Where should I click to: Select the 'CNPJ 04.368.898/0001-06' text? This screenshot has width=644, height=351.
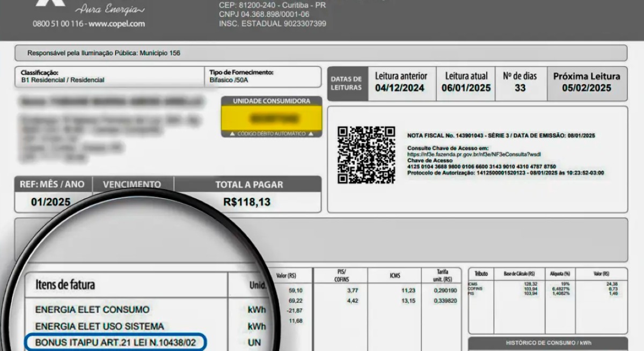(x=264, y=14)
